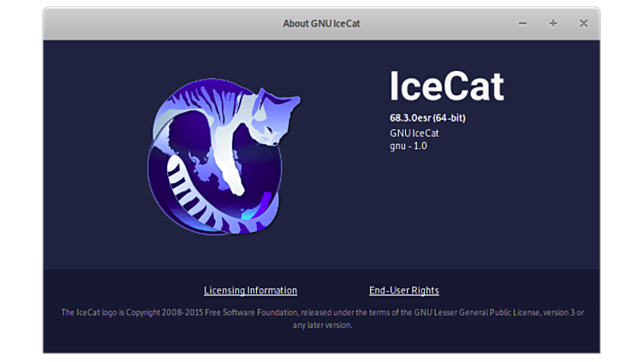
Task: Close the About GNU IceCat dialog
Action: (x=583, y=23)
